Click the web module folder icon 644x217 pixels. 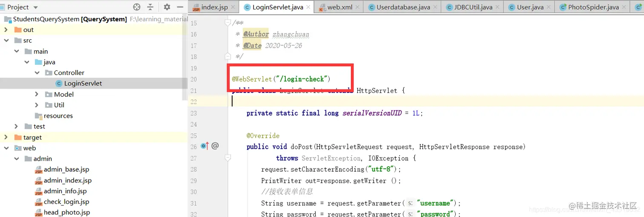(x=18, y=148)
